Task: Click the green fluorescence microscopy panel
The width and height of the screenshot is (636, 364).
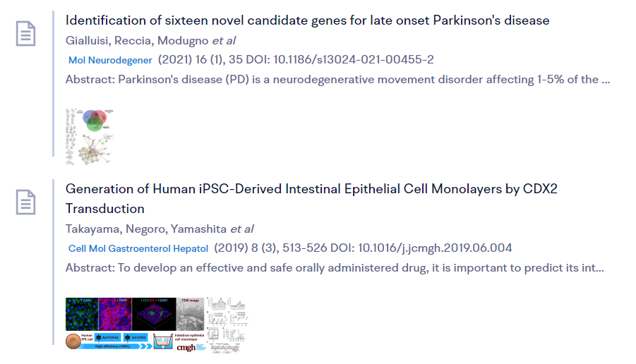Action: point(82,314)
